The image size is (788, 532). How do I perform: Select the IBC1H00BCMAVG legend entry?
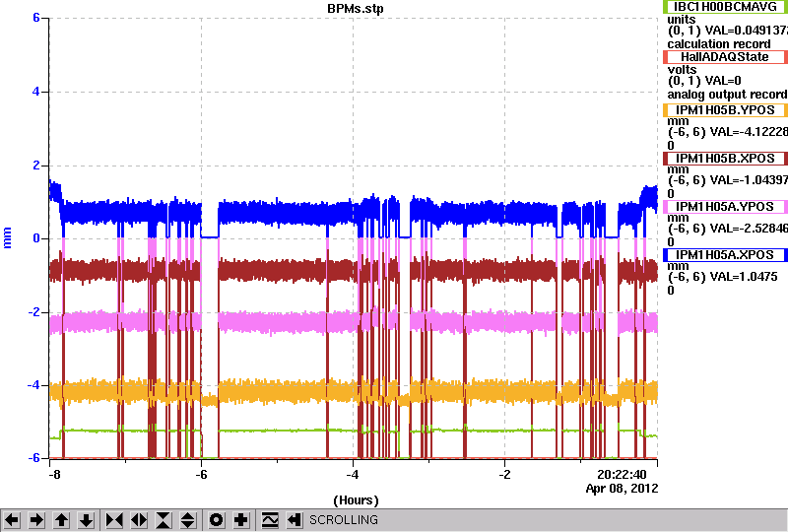tap(725, 7)
